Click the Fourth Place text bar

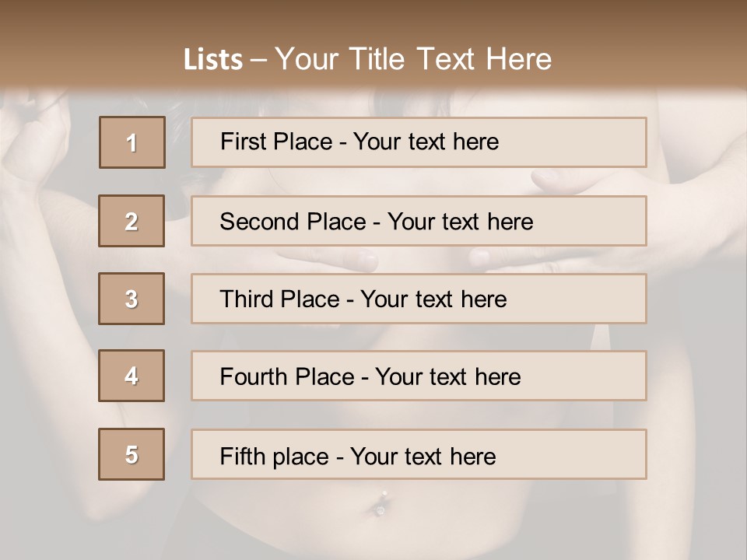coord(419,376)
